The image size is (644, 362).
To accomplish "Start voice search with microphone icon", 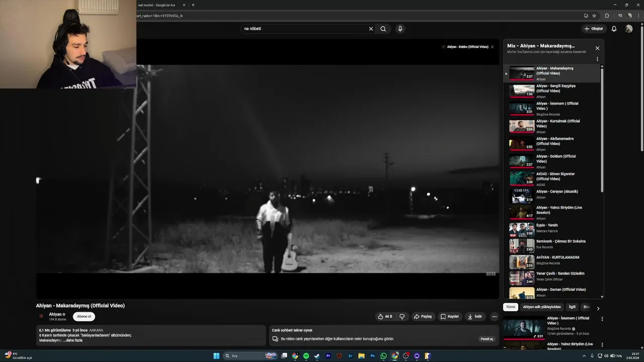I will click(x=400, y=29).
